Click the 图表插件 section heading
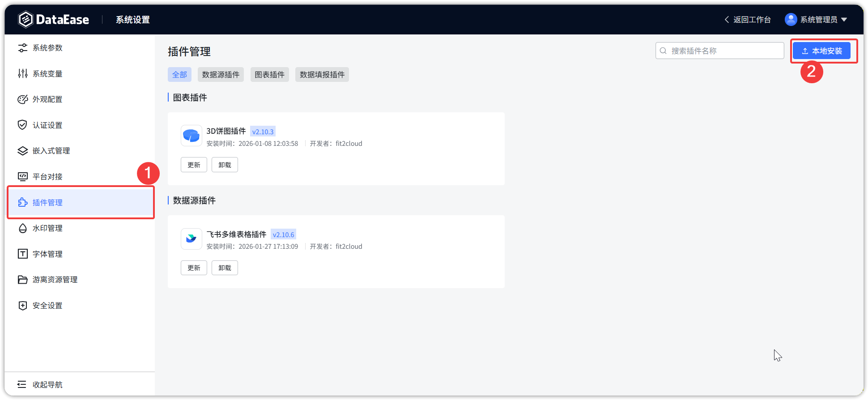The image size is (868, 400). pyautogui.click(x=190, y=98)
